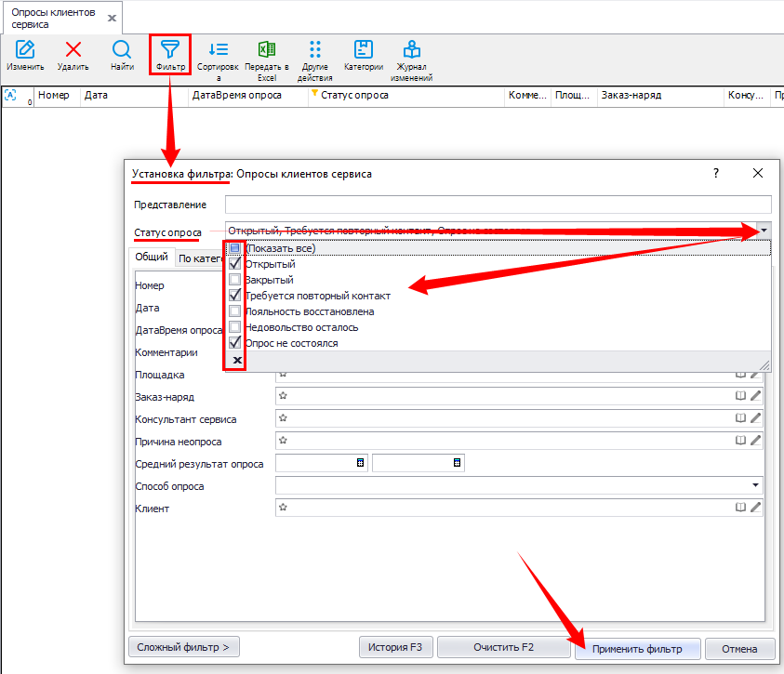Click the Изменить (edit) toolbar icon
The width and height of the screenshot is (784, 674).
coord(25,51)
